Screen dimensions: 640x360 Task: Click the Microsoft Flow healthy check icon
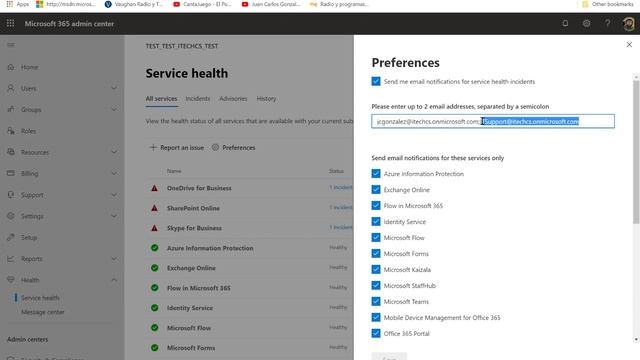click(154, 328)
